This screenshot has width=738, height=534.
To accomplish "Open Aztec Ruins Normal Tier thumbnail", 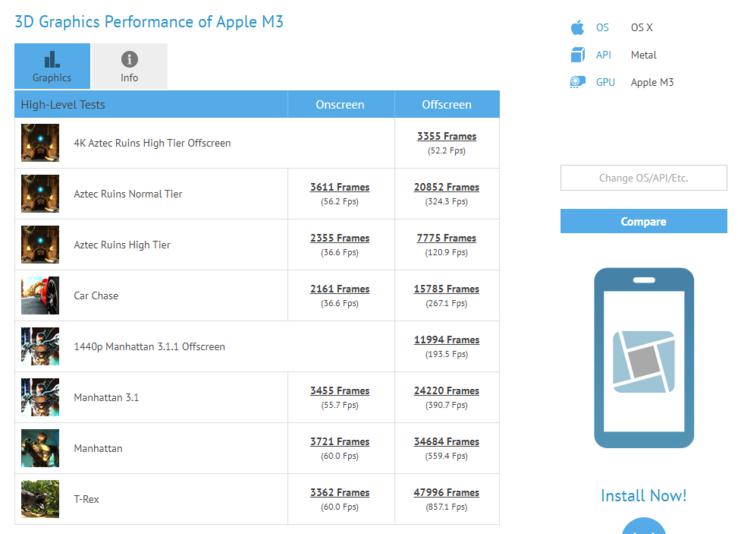I will coord(40,194).
